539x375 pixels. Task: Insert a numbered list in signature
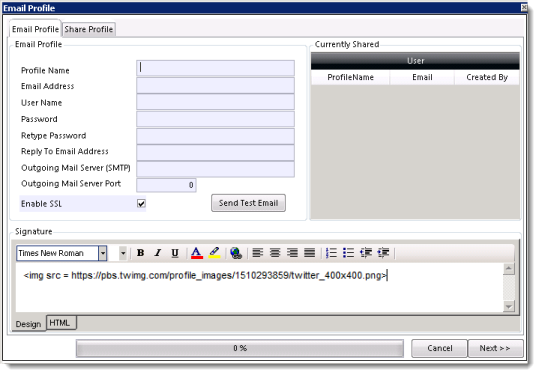coord(331,253)
